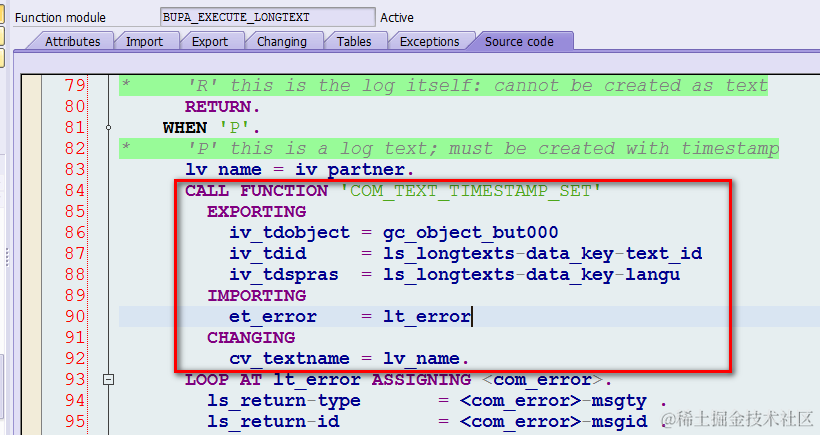Viewport: 820px width, 435px height.
Task: Place cursor at lt_error on line 90
Action: coord(427,316)
